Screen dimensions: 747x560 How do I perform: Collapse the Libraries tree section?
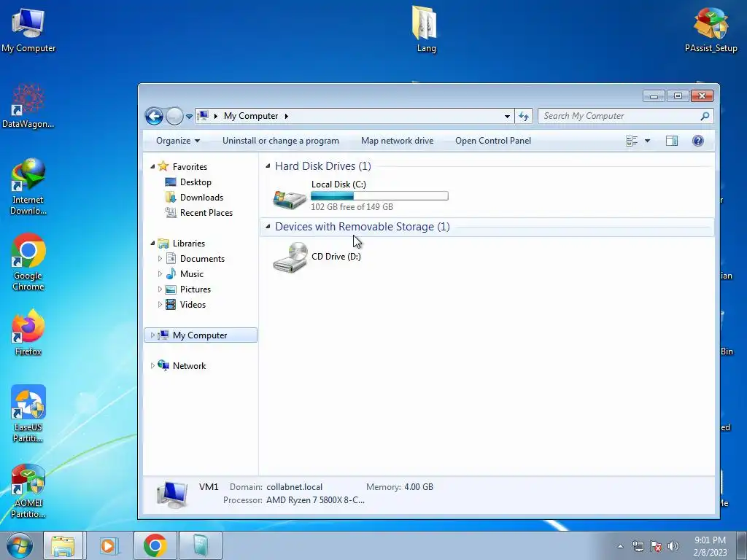152,244
